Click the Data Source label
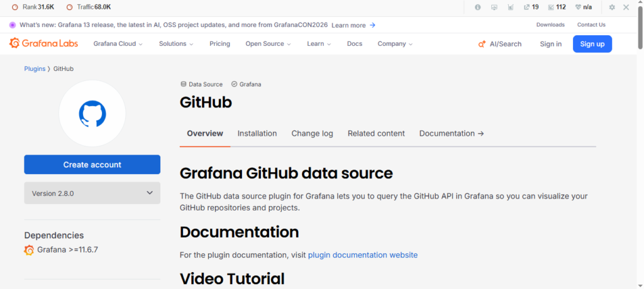This screenshot has width=644, height=289. pos(206,84)
